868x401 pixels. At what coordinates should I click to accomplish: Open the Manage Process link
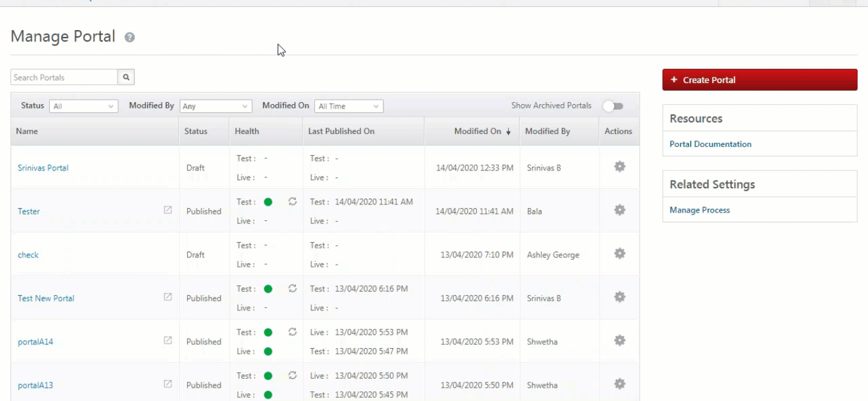(699, 210)
